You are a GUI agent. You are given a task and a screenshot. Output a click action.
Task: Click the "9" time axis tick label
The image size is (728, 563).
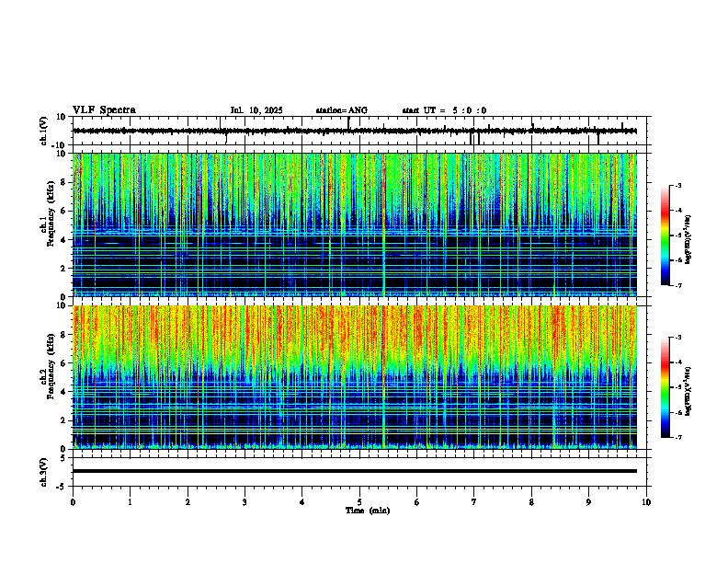point(588,502)
